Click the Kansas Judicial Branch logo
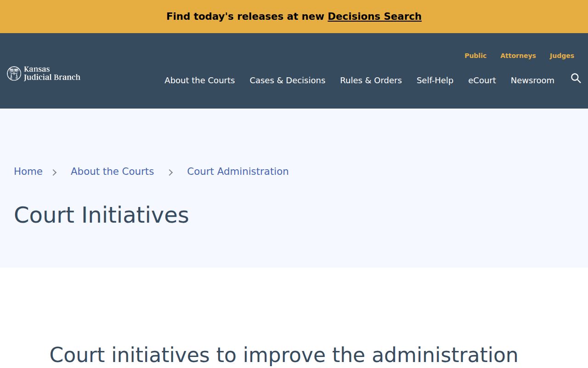The height and width of the screenshot is (368, 588). click(x=44, y=74)
